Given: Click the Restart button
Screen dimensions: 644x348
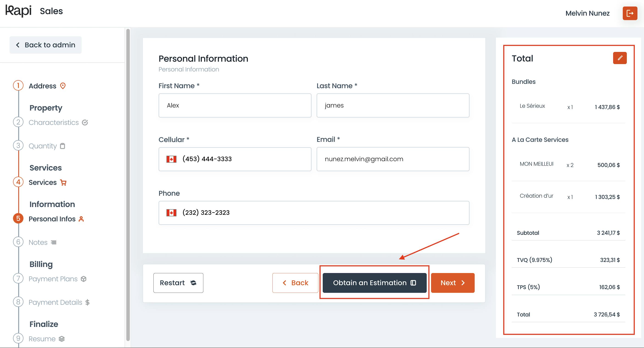Looking at the screenshot, I should (178, 283).
